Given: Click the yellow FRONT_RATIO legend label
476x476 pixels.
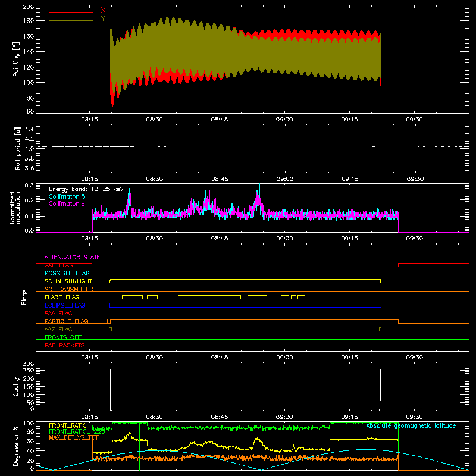Looking at the screenshot, I should [x=68, y=425].
